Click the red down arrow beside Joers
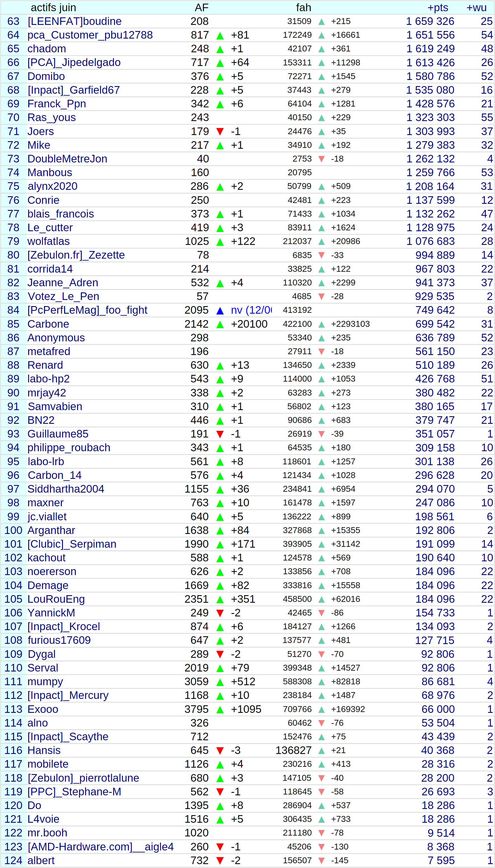 (x=220, y=131)
